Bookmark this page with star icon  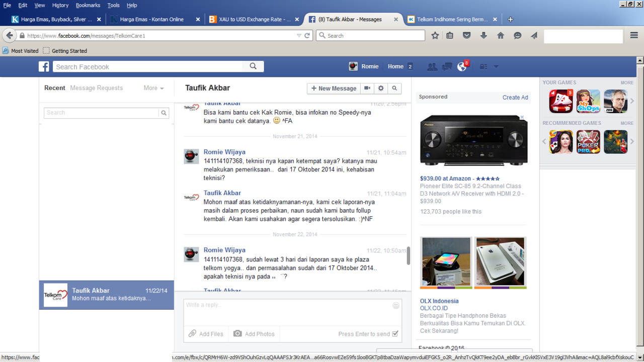coord(435,36)
